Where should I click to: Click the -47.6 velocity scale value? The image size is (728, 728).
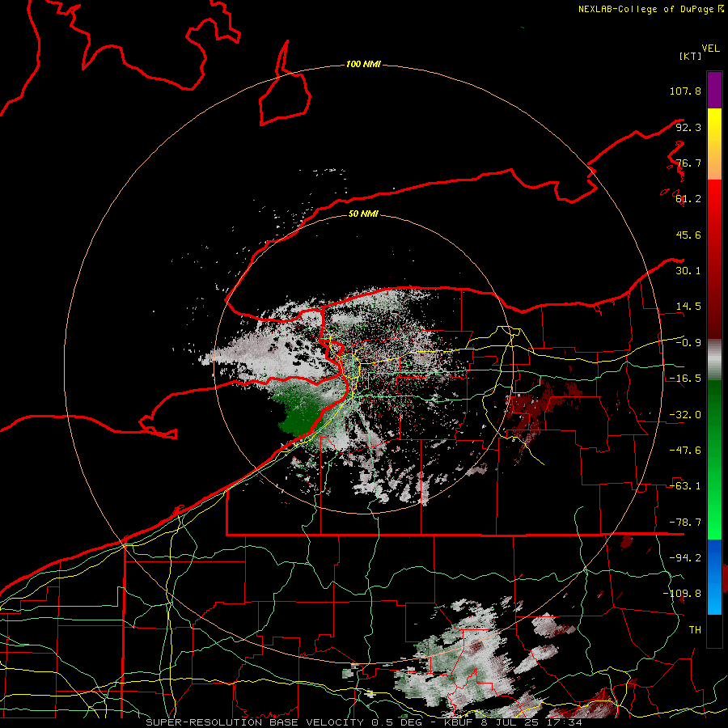(x=685, y=451)
